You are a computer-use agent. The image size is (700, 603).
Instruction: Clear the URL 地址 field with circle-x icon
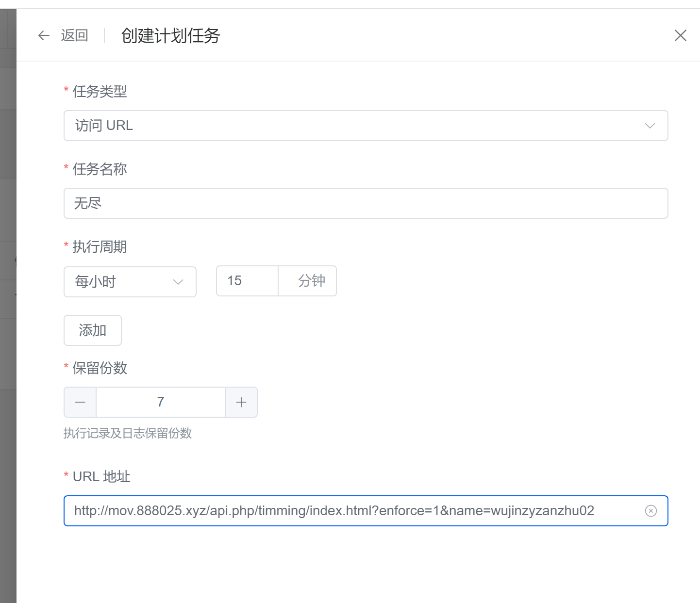tap(650, 511)
